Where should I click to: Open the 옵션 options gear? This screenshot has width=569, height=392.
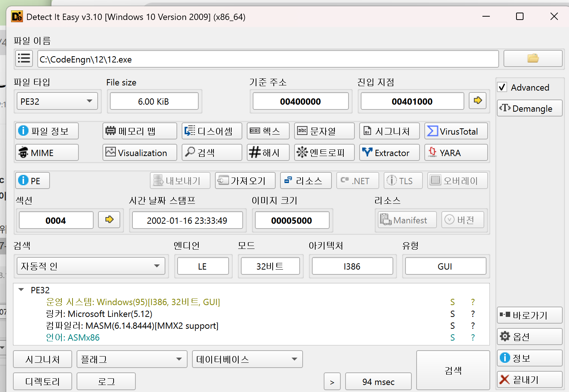530,337
